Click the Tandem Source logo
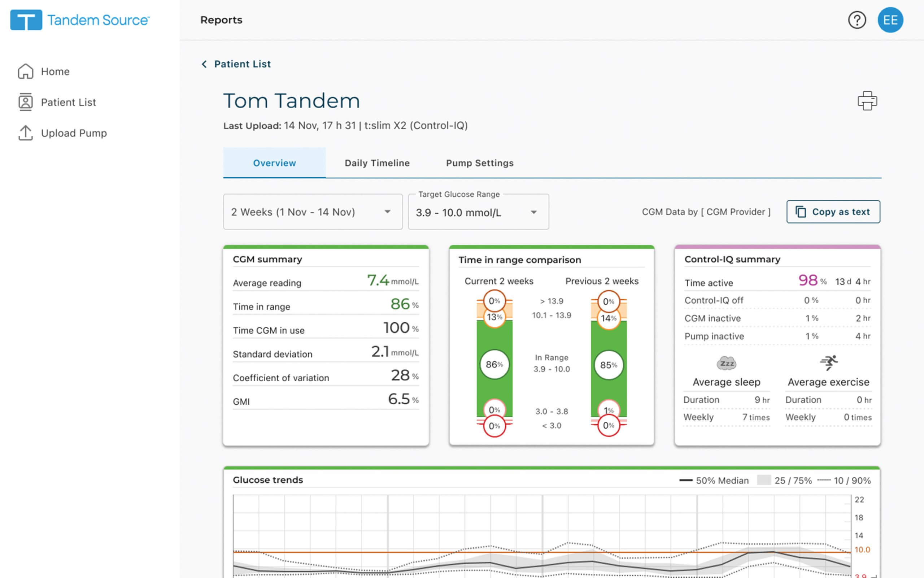Viewport: 924px width, 578px height. point(80,20)
